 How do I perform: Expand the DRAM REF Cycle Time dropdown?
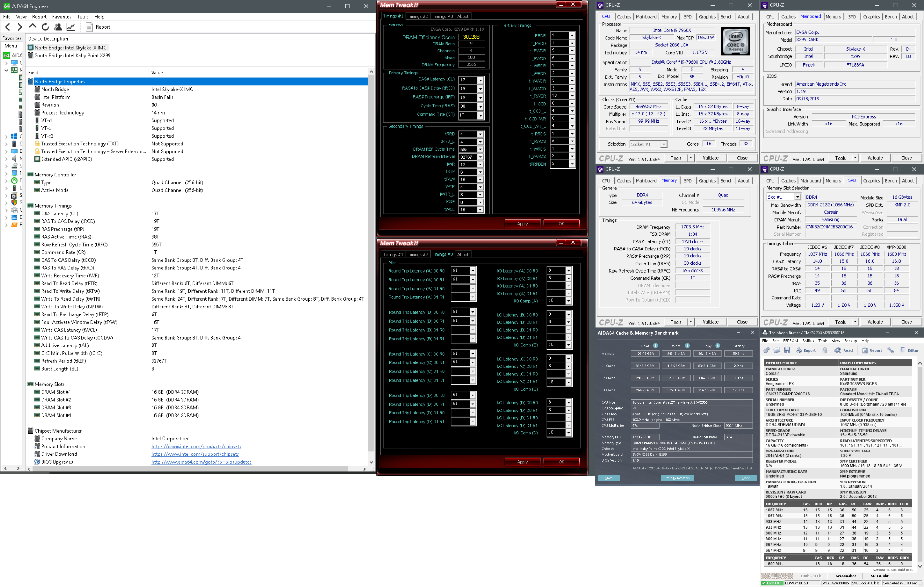480,149
